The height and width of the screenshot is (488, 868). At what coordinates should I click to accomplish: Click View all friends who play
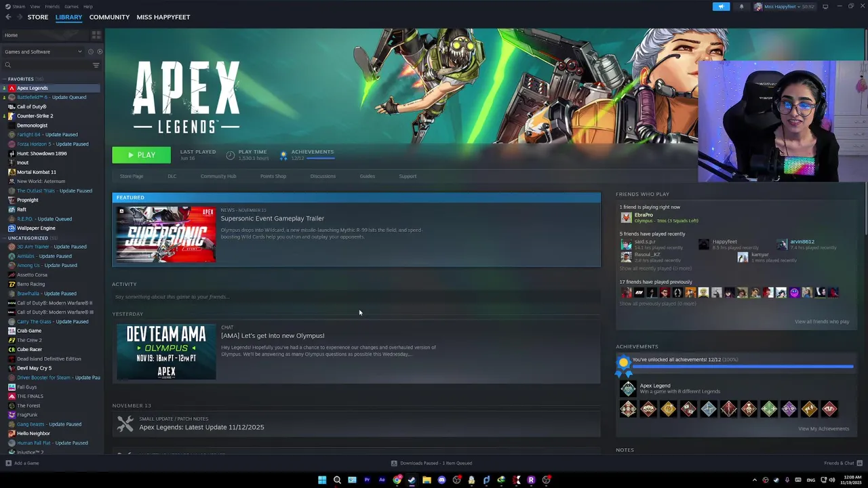tap(822, 321)
